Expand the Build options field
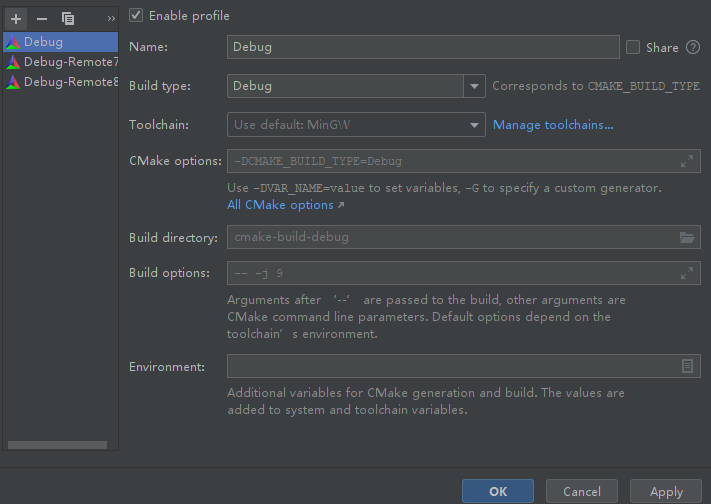Viewport: 711px width, 504px height. [687, 273]
